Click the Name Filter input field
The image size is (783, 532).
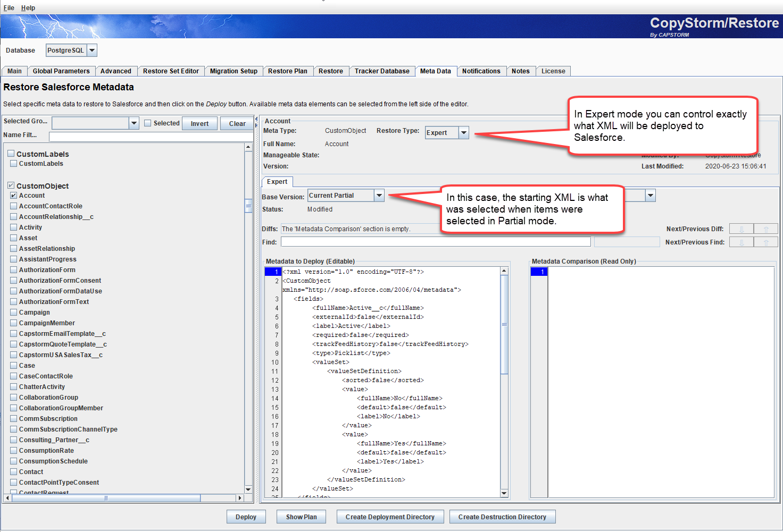pyautogui.click(x=151, y=137)
